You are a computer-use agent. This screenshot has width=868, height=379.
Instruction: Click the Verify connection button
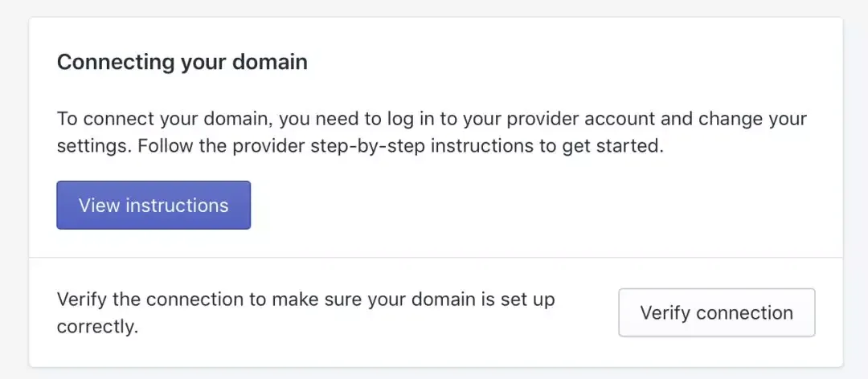[x=716, y=312]
